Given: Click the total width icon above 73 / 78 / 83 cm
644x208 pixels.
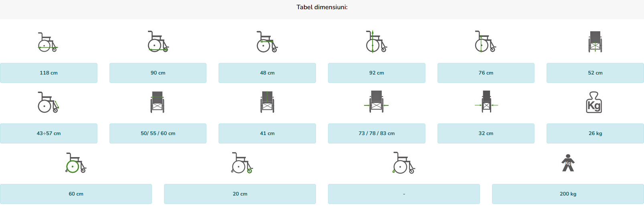Looking at the screenshot, I should pyautogui.click(x=376, y=102).
